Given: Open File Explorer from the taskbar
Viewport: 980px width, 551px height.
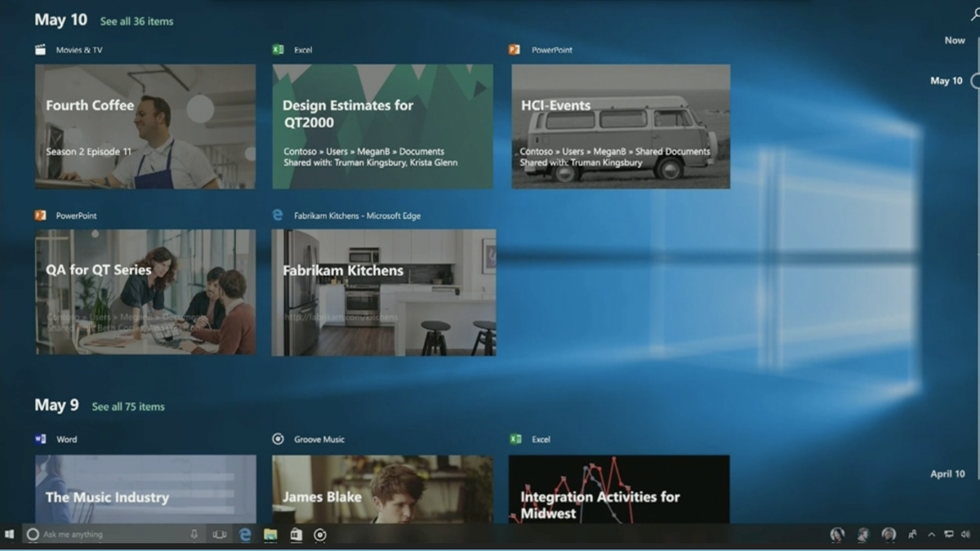Looking at the screenshot, I should coord(270,535).
